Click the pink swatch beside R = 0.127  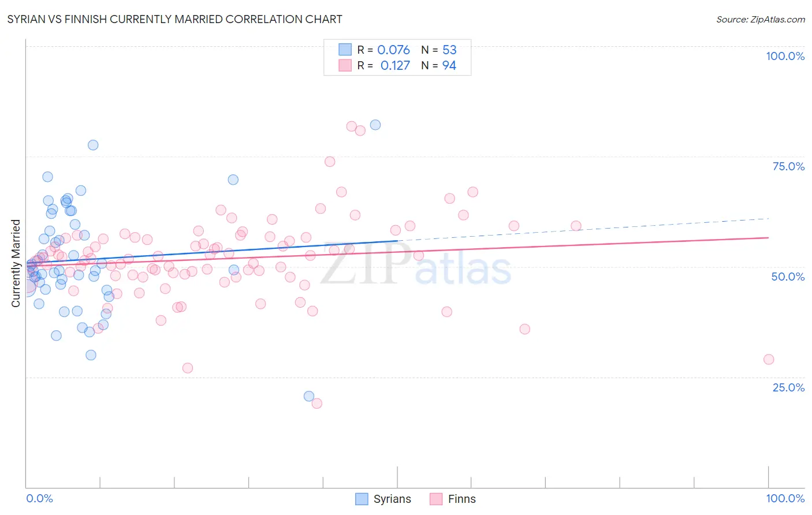coord(345,65)
